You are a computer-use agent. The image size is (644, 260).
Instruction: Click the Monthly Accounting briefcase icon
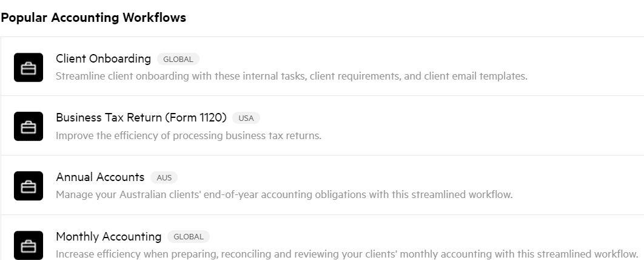(29, 245)
